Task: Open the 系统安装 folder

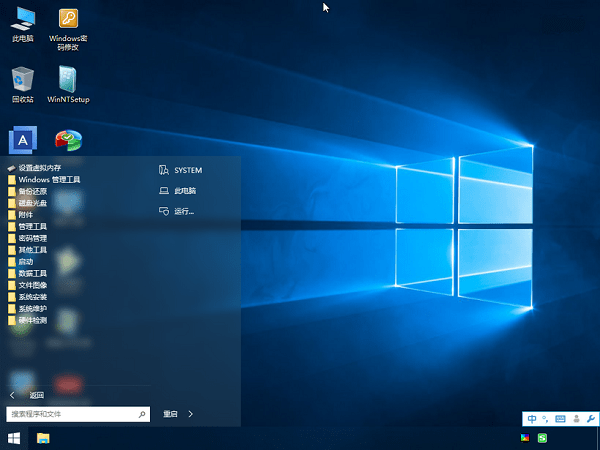Action: (28, 297)
